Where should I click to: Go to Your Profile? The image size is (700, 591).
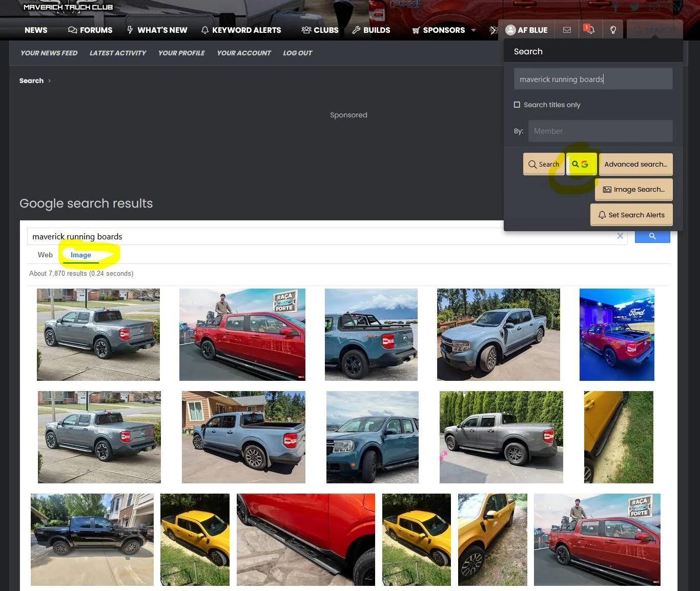click(181, 53)
